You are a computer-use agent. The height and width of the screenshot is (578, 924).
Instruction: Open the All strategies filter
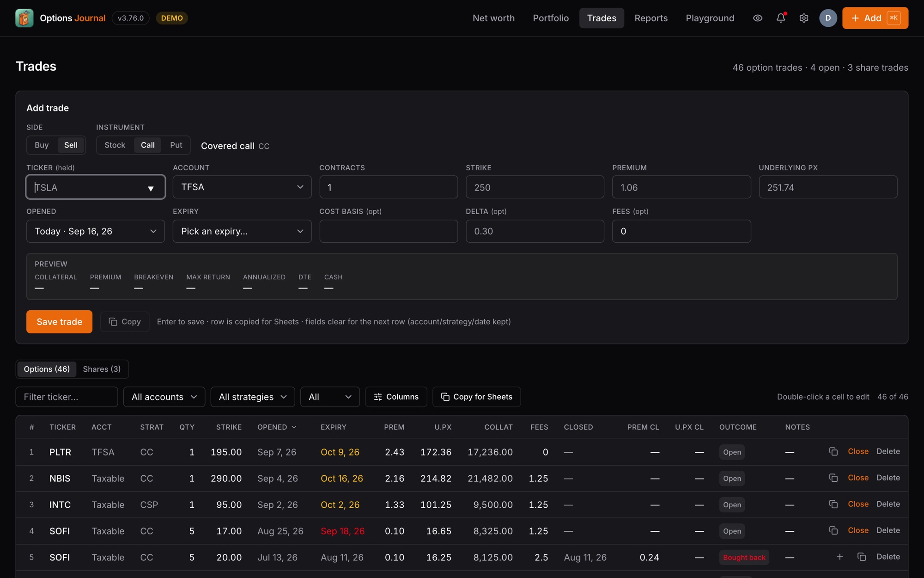pos(253,397)
